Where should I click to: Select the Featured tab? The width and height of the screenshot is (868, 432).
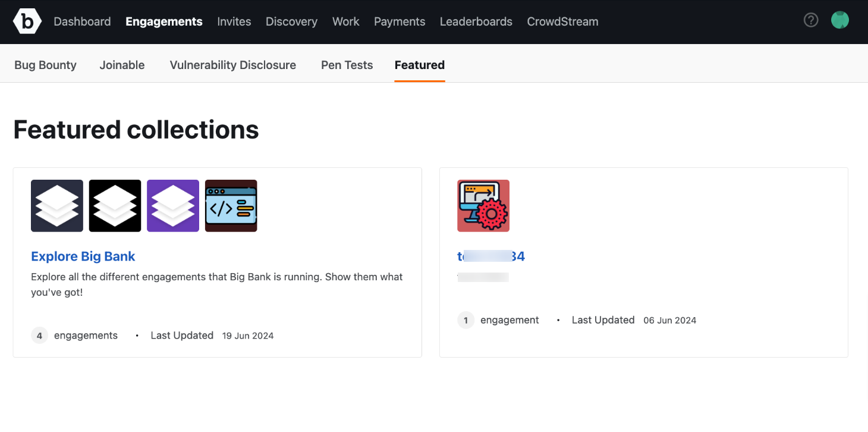click(420, 65)
